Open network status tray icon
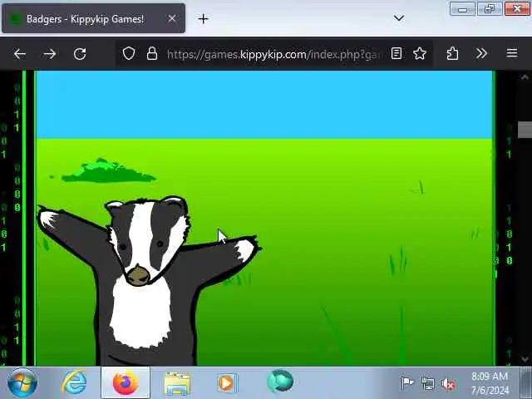Viewport: 532px width, 399px height. [427, 383]
